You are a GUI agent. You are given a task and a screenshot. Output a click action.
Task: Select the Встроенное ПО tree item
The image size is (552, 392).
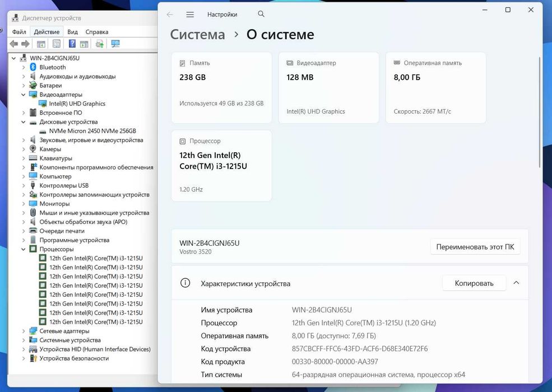tap(61, 113)
